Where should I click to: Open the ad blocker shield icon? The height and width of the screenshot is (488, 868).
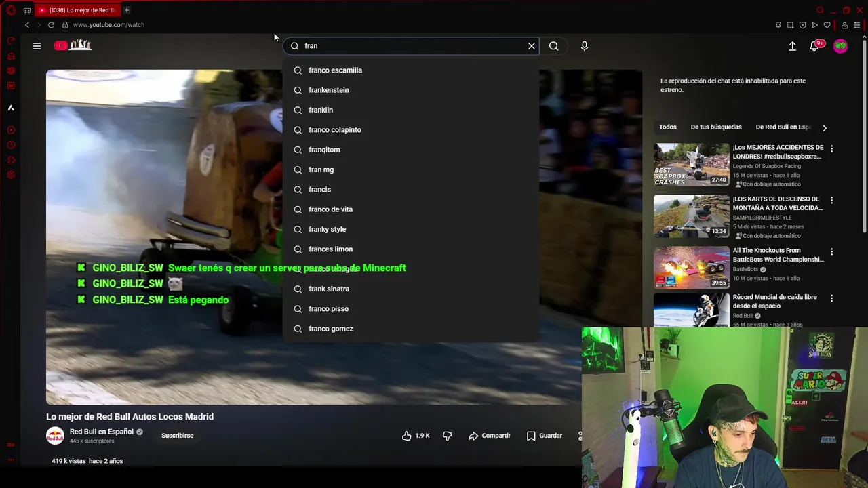802,25
